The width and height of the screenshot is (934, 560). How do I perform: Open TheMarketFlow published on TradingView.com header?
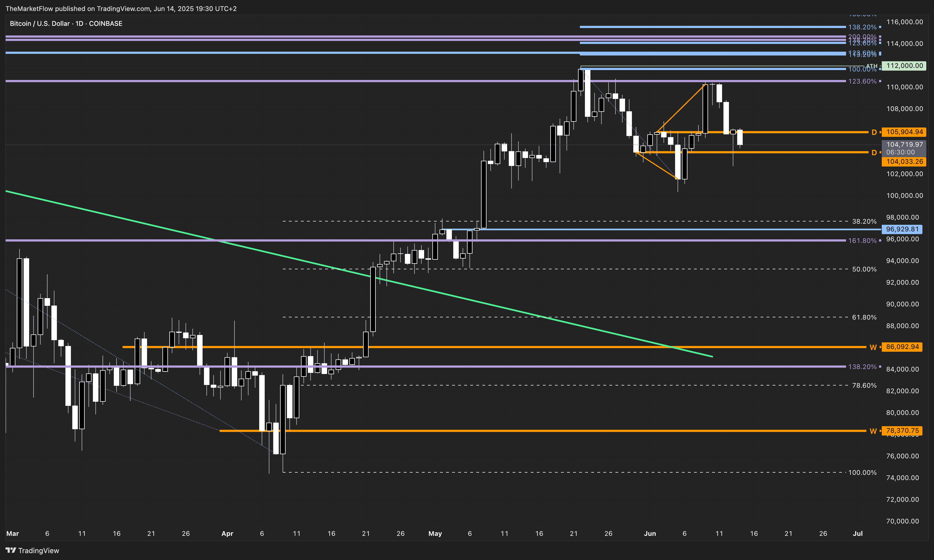(x=121, y=8)
